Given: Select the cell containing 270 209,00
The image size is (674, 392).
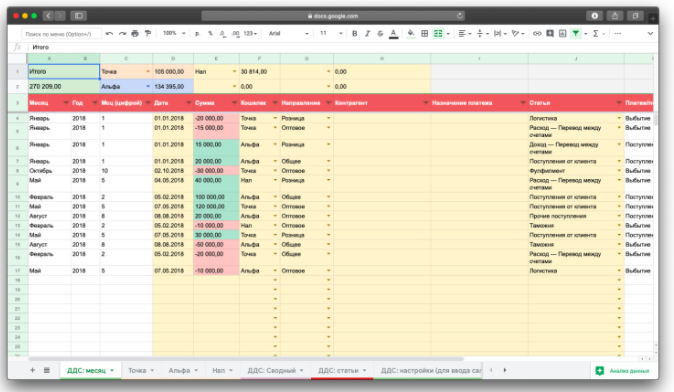Looking at the screenshot, I should (64, 86).
